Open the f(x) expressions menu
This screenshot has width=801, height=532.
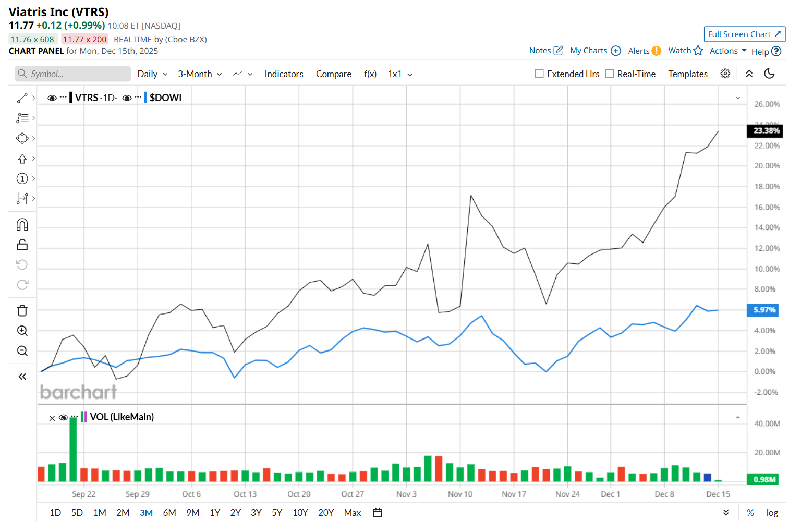pyautogui.click(x=370, y=74)
